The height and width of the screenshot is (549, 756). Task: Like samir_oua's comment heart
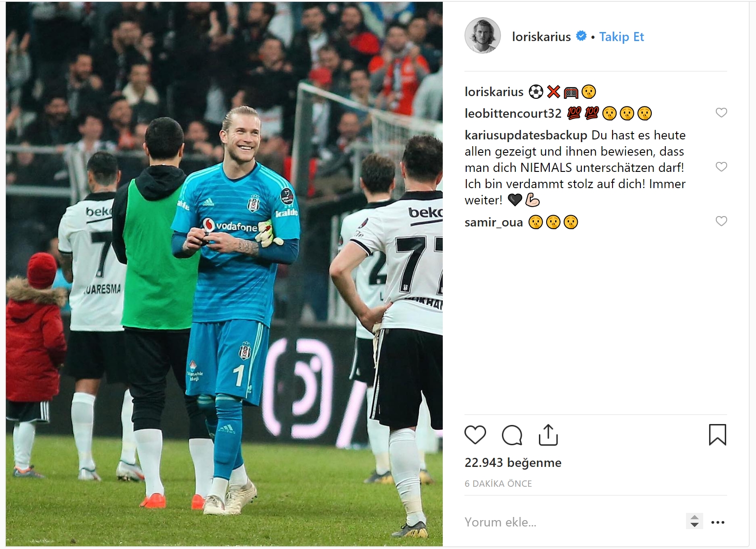coord(721,221)
